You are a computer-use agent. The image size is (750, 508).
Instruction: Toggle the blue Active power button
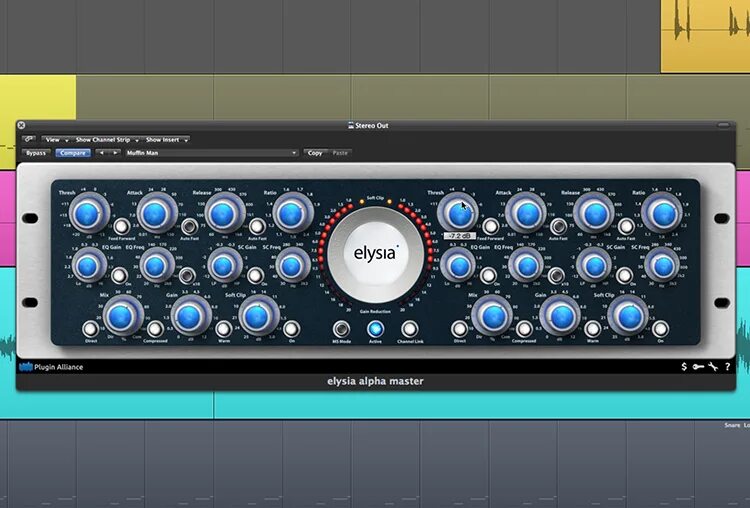point(375,329)
